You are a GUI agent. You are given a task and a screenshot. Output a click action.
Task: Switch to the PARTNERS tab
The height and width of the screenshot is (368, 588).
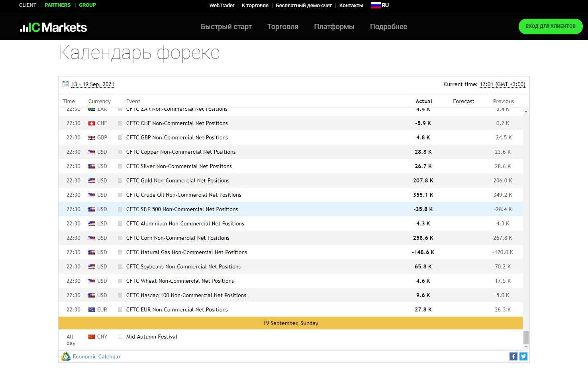point(57,5)
